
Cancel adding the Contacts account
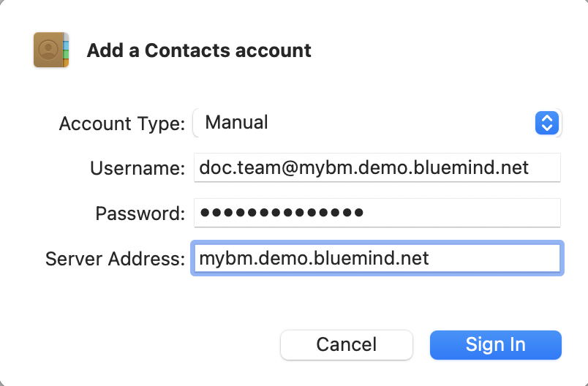[346, 344]
